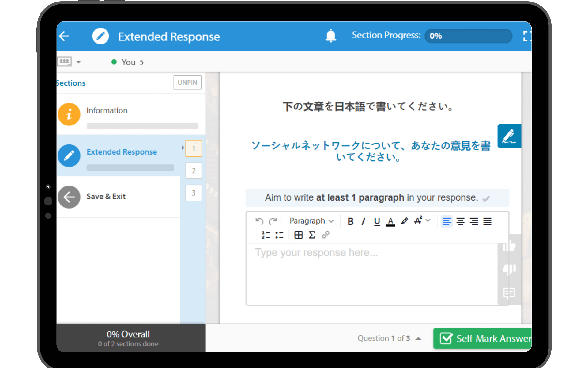Click the back arrow in header
This screenshot has height=368, width=588.
tap(64, 36)
